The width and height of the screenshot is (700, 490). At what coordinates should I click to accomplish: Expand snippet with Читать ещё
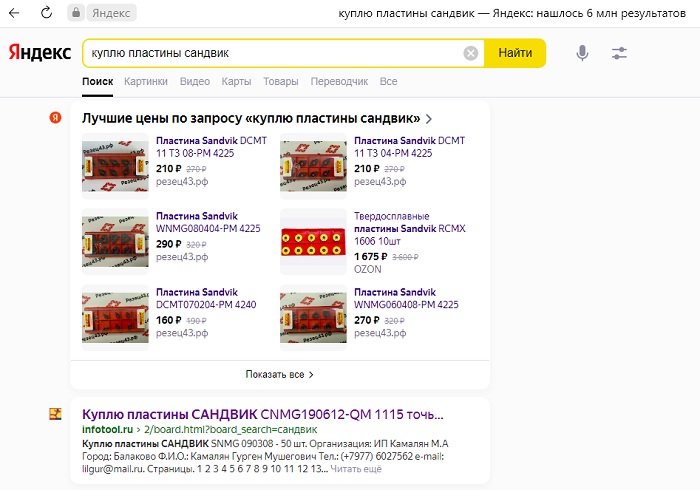pos(356,469)
